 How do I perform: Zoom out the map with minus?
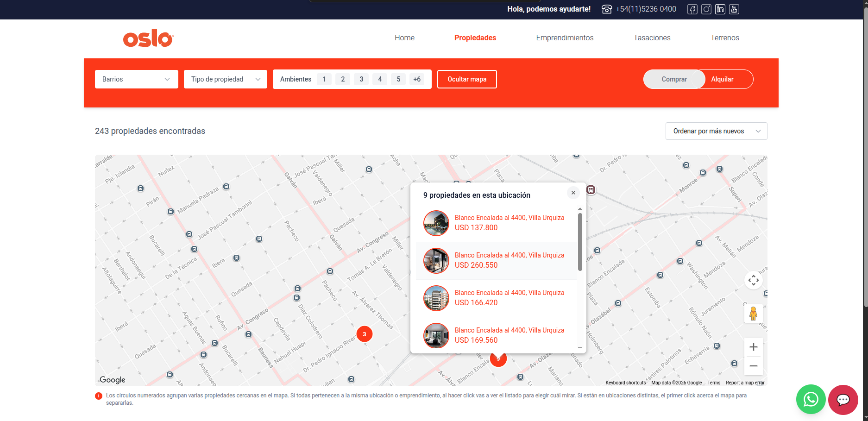pyautogui.click(x=754, y=366)
